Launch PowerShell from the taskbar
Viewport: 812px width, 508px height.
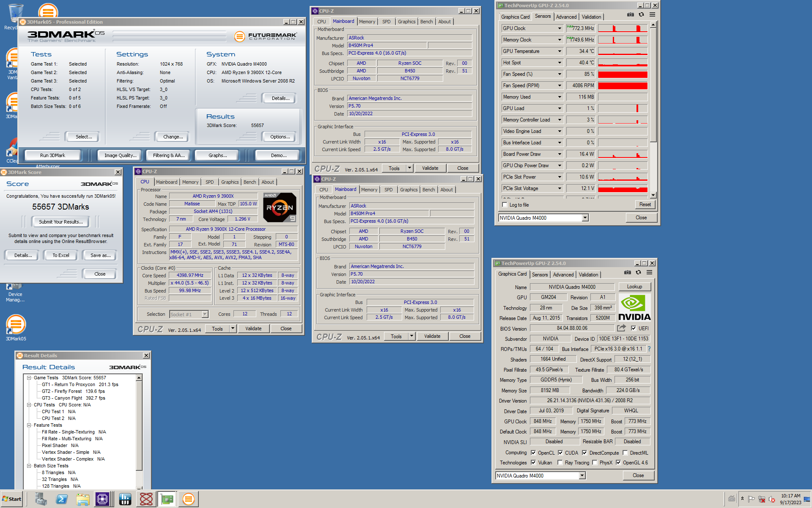(62, 499)
